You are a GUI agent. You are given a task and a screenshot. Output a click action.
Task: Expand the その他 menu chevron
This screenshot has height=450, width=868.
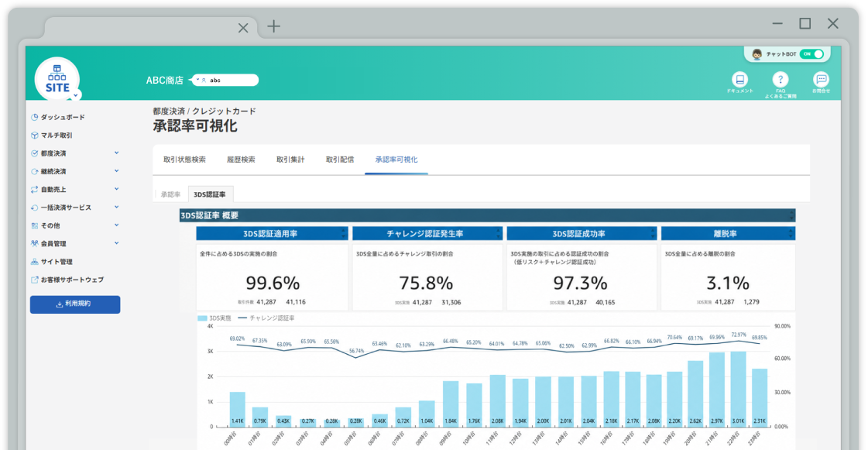[116, 225]
